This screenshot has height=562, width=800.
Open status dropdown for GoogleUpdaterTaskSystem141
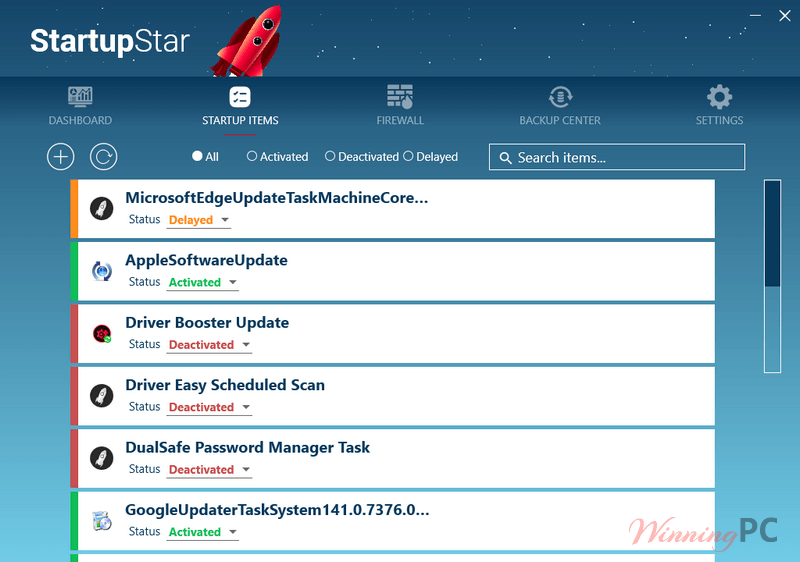click(x=203, y=532)
